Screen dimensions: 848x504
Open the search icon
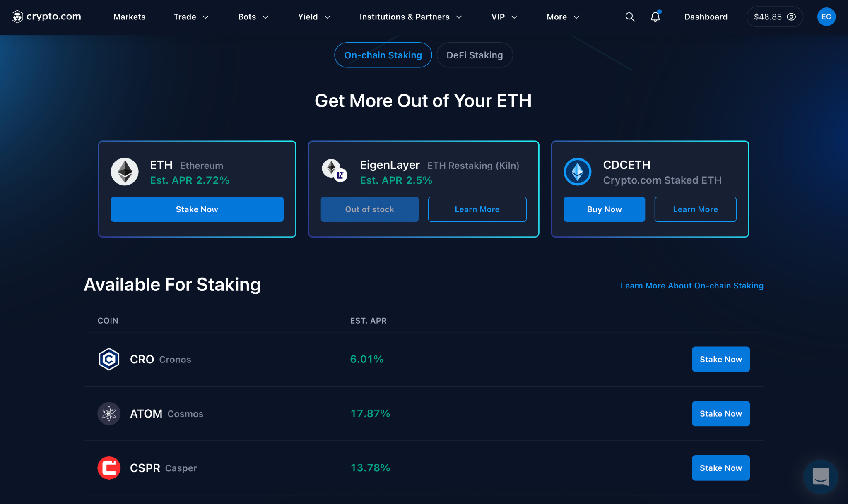pyautogui.click(x=629, y=17)
